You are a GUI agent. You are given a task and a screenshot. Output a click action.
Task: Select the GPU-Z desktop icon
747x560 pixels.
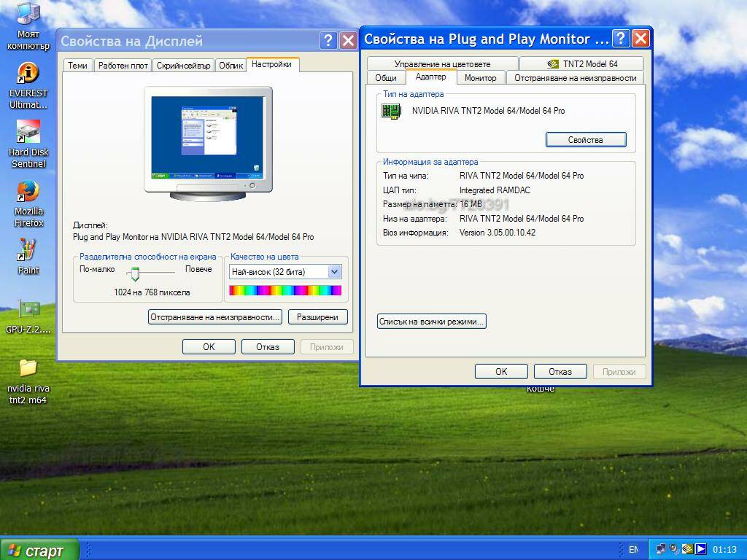point(28,316)
